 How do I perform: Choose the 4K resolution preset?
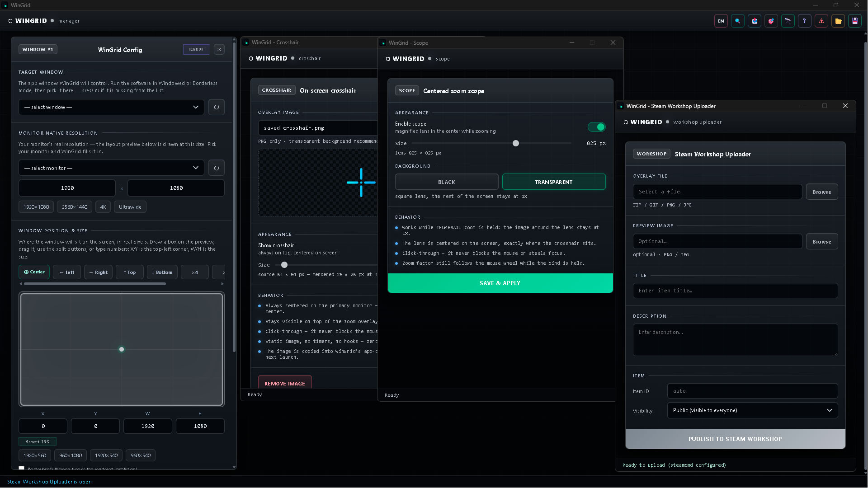(103, 207)
